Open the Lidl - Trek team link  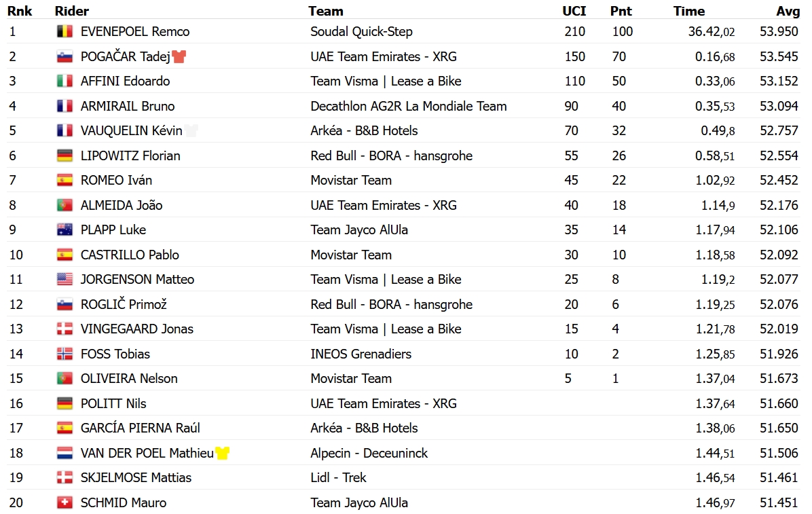[x=338, y=478]
